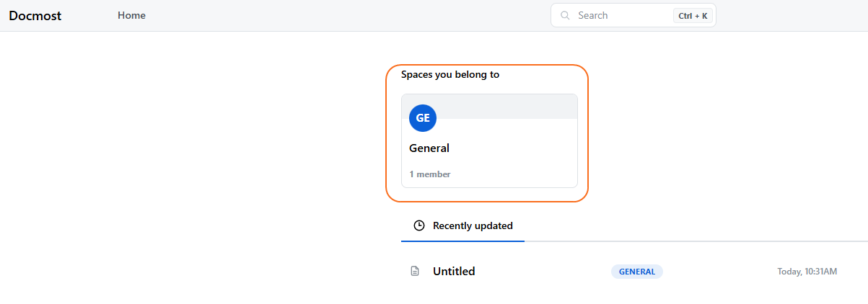Click the Today, 10:31AM timestamp
Viewport: 868px width, 304px height.
pyautogui.click(x=807, y=272)
